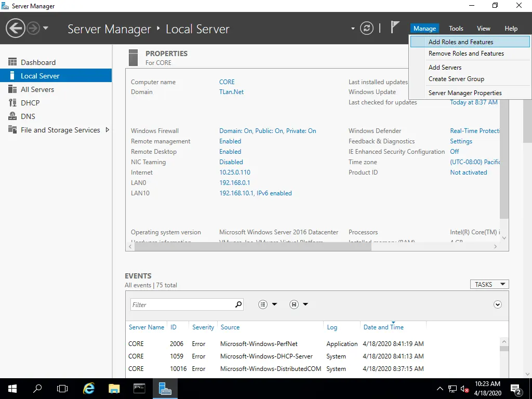Image resolution: width=532 pixels, height=399 pixels.
Task: Open the Windows Start menu
Action: pyautogui.click(x=12, y=389)
